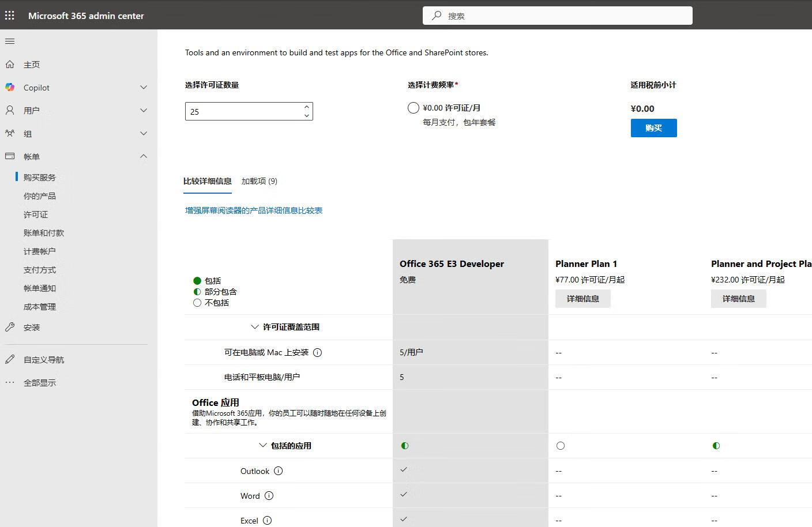Collapse the 许可证覆盖范围 section
This screenshot has height=527, width=812.
[255, 327]
